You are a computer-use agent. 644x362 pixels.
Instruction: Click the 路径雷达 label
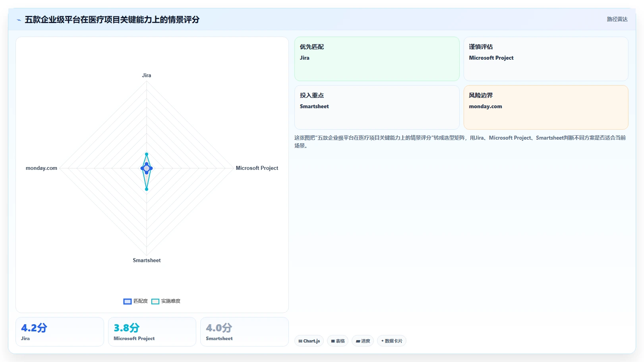[617, 19]
